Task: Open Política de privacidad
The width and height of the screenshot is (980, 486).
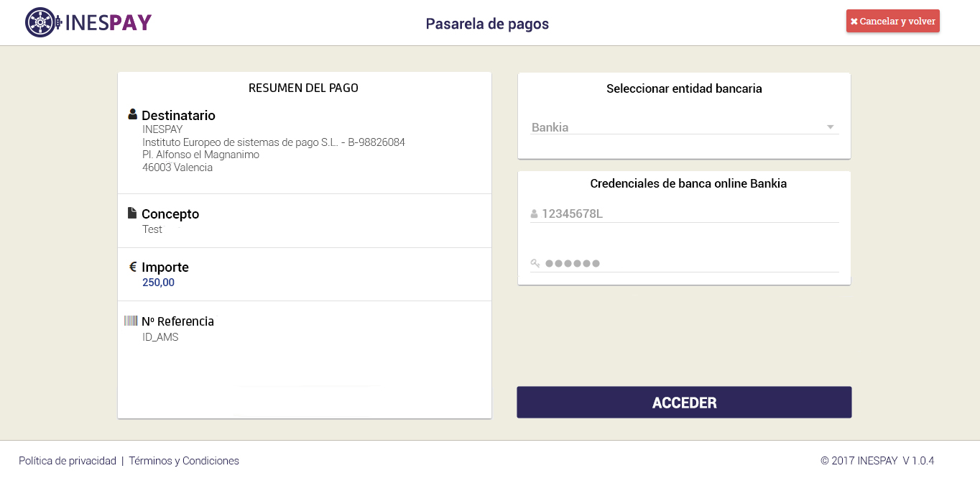Action: [x=67, y=460]
